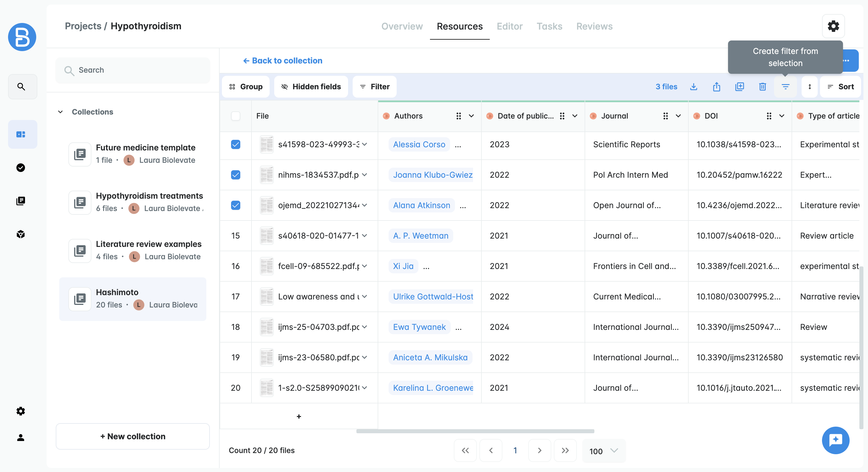Click the download selected files icon
The image size is (868, 472).
(694, 87)
